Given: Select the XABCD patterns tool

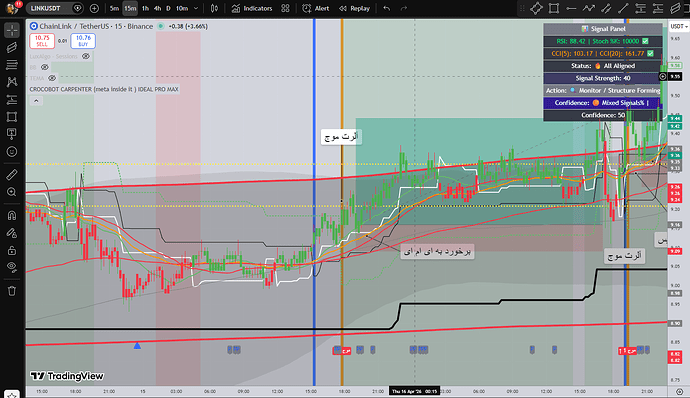Looking at the screenshot, I should [12, 82].
